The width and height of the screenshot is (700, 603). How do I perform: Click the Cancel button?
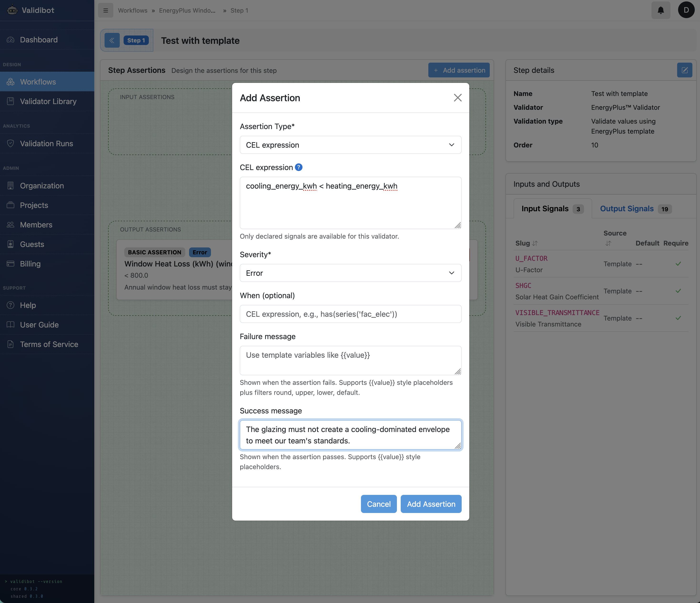378,504
